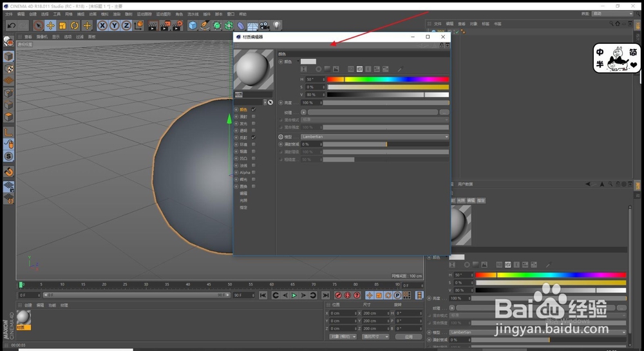The image size is (644, 351).
Task: Enable the 置换 channel checkbox
Action: (254, 186)
